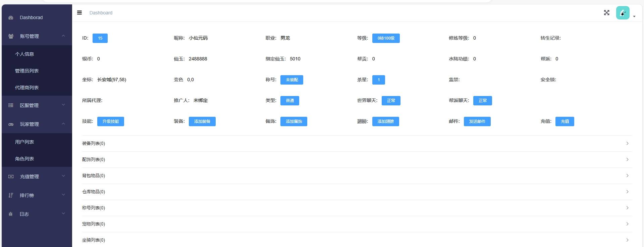Click the 安全锁 label
Viewport: 644px width, 247px height.
point(548,80)
